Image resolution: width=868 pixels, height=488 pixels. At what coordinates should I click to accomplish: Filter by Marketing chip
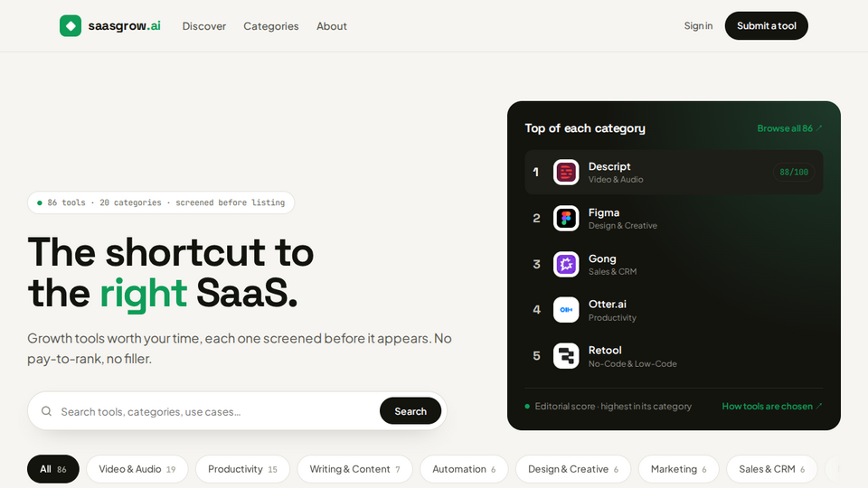[x=679, y=469]
